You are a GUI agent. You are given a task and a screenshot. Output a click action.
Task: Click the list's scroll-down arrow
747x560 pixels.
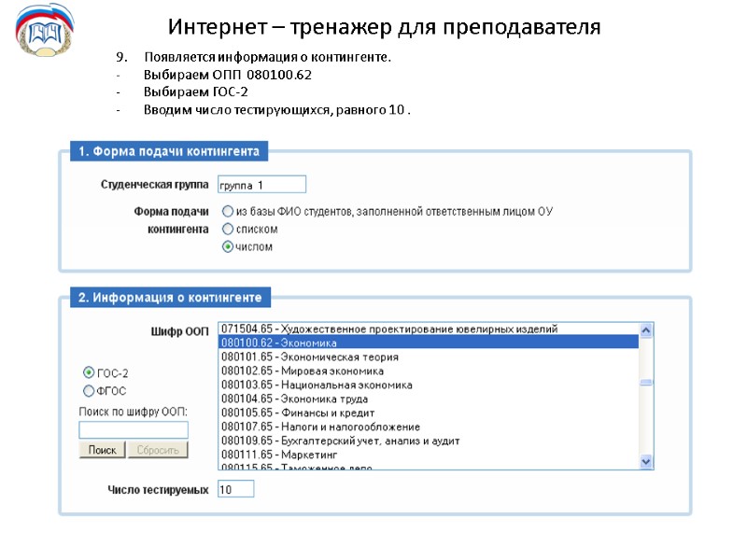pyautogui.click(x=645, y=459)
